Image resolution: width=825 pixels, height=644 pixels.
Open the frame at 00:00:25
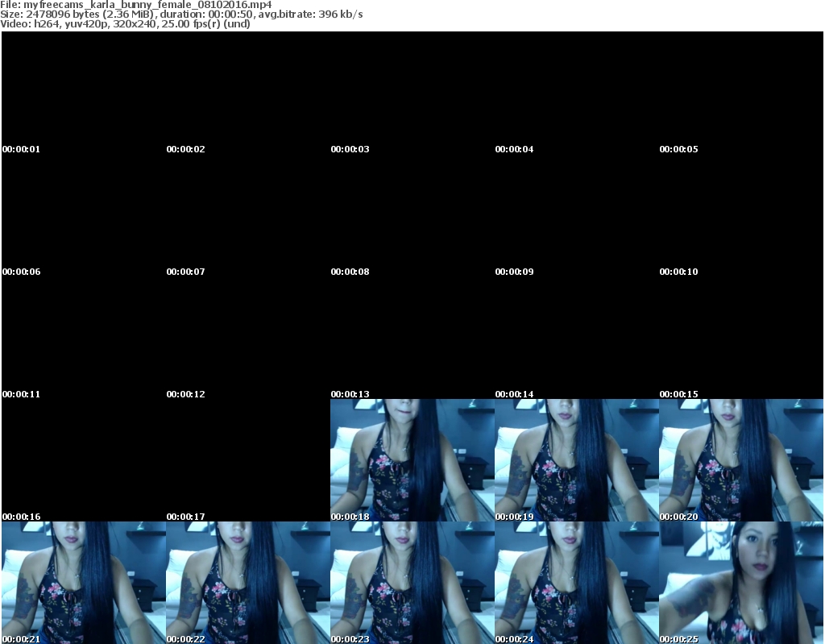pos(741,583)
